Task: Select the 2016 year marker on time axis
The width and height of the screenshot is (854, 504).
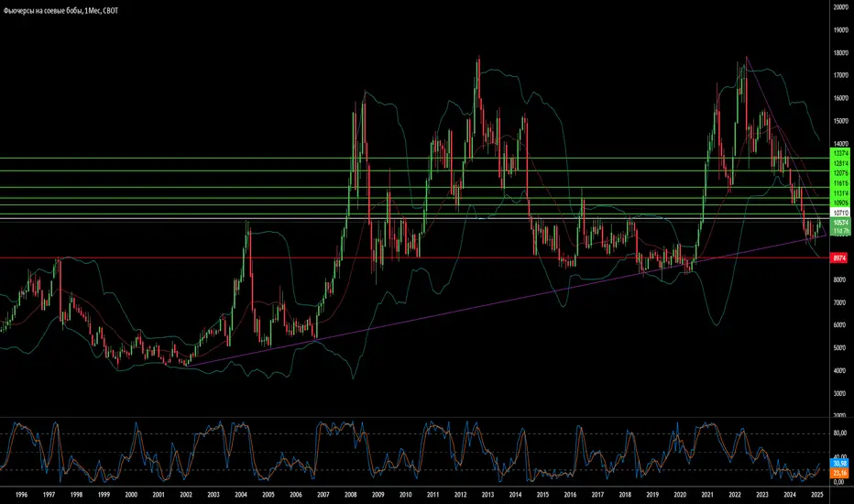Action: (x=570, y=495)
